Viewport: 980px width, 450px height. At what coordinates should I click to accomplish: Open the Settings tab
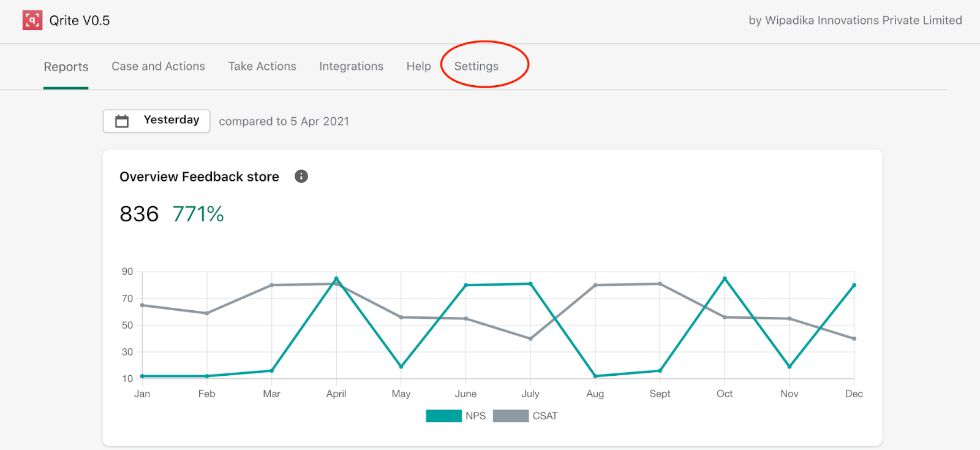[477, 66]
